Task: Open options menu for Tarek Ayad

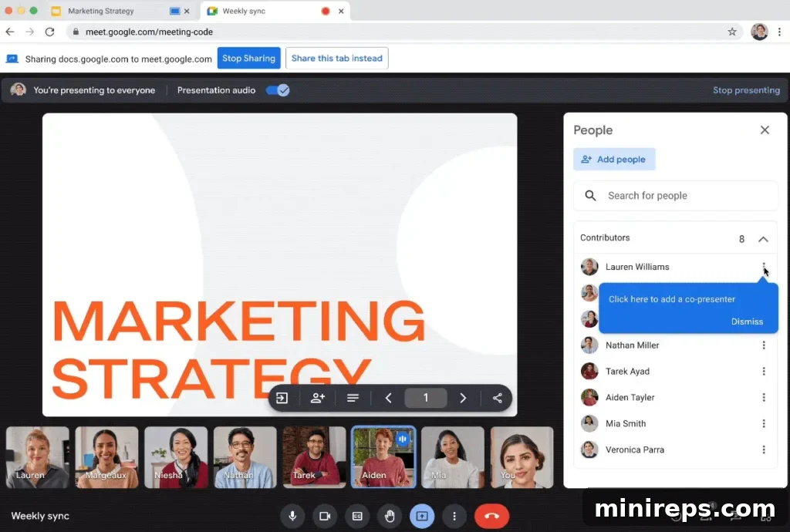Action: pos(764,372)
